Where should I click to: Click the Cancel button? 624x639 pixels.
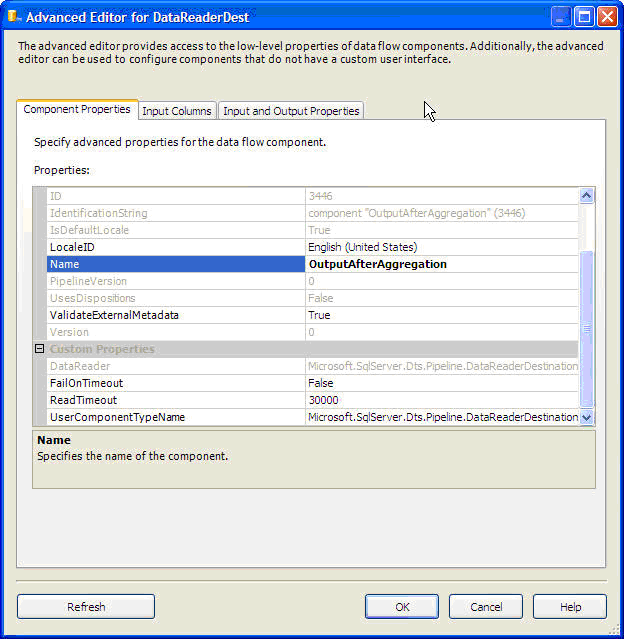point(486,606)
